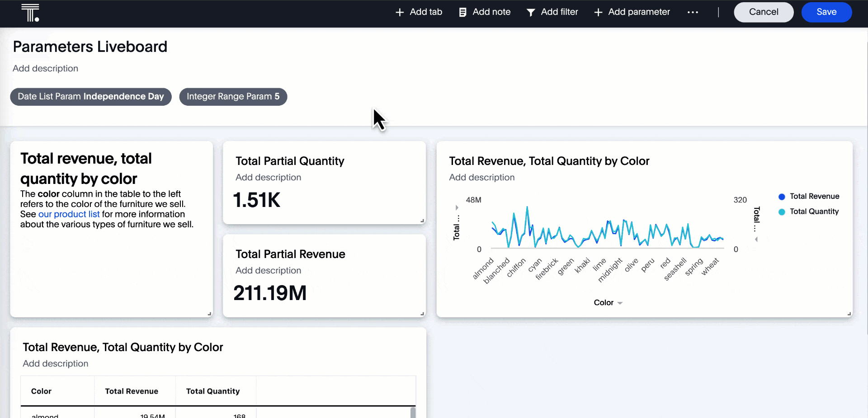Image resolution: width=868 pixels, height=418 pixels.
Task: Open the more options ellipsis menu
Action: coord(693,13)
